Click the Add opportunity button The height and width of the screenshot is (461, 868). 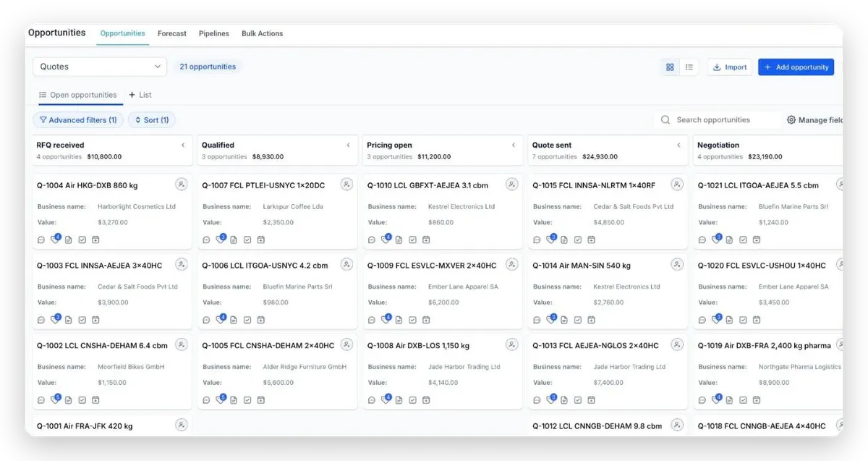point(796,67)
